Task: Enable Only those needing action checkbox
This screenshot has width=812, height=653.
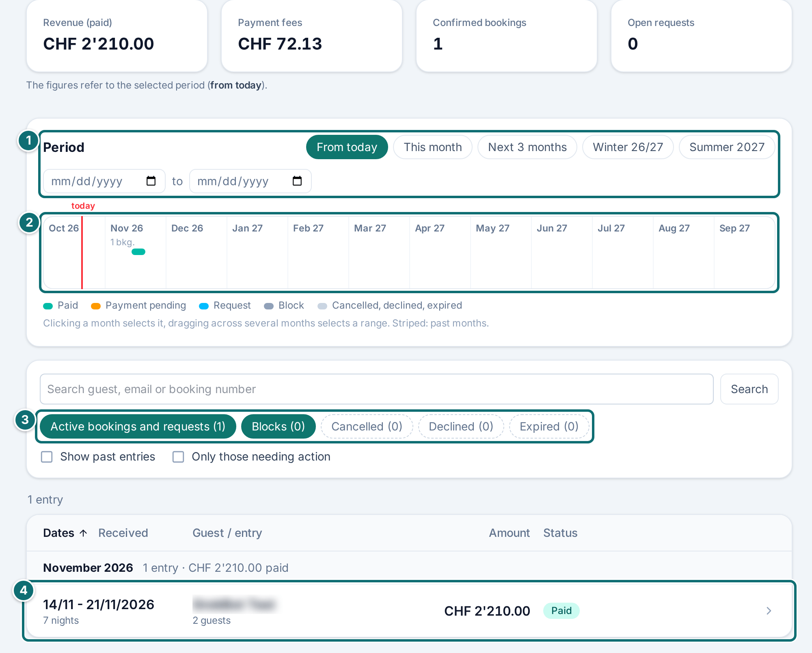Action: coord(178,457)
